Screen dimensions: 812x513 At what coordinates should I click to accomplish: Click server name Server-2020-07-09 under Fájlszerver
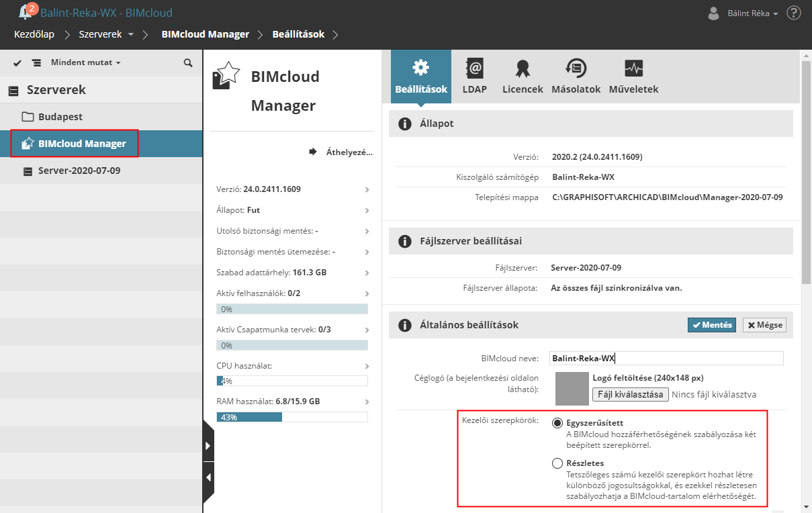tap(586, 267)
